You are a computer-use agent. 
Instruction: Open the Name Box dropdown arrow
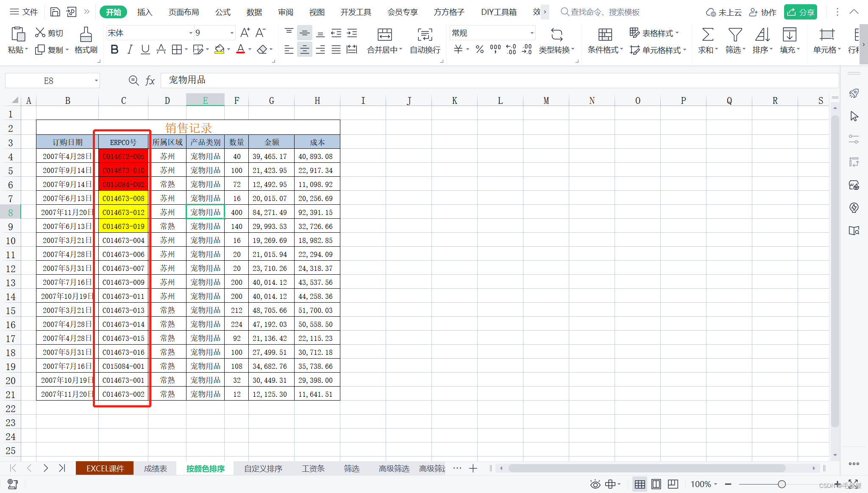pos(96,81)
